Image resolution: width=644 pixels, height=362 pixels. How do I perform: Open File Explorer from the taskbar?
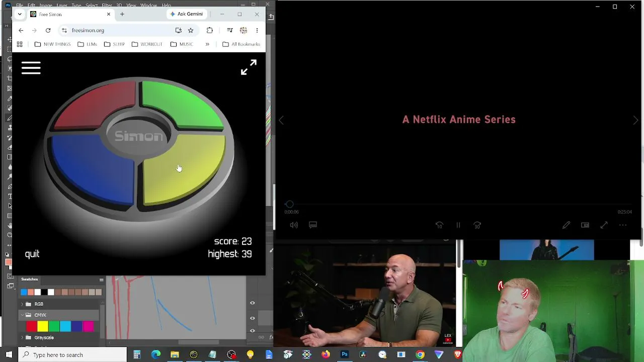tap(175, 354)
